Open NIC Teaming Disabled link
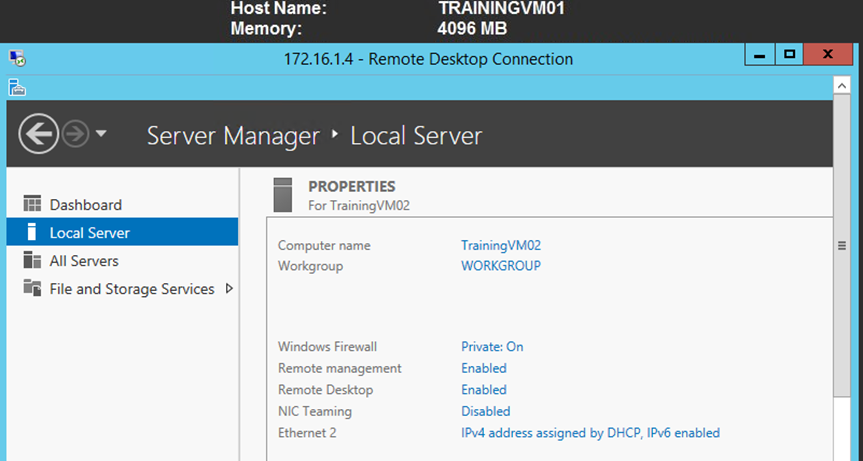 (x=485, y=411)
